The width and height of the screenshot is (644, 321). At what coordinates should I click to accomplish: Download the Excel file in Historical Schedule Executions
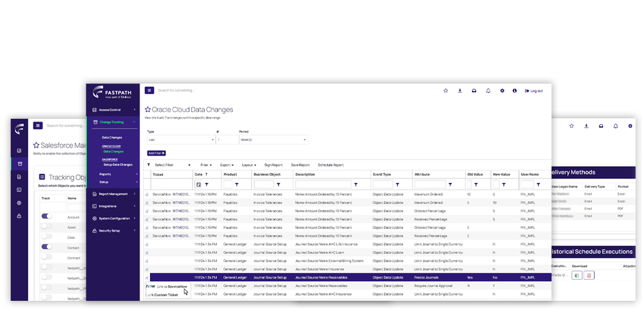coord(577,276)
